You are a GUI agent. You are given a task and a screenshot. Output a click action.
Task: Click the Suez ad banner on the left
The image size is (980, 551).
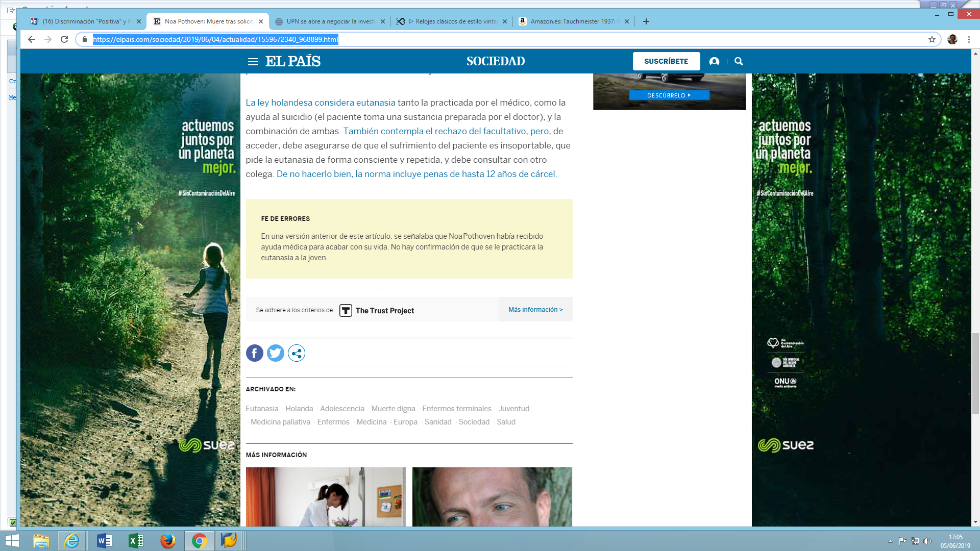[130, 300]
